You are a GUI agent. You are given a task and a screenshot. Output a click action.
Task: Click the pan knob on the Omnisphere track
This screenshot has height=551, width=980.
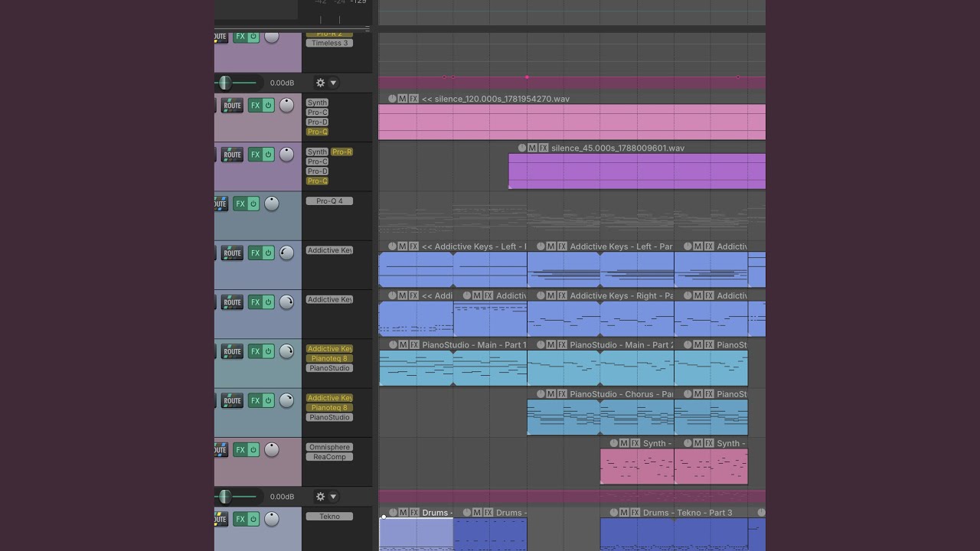(272, 450)
